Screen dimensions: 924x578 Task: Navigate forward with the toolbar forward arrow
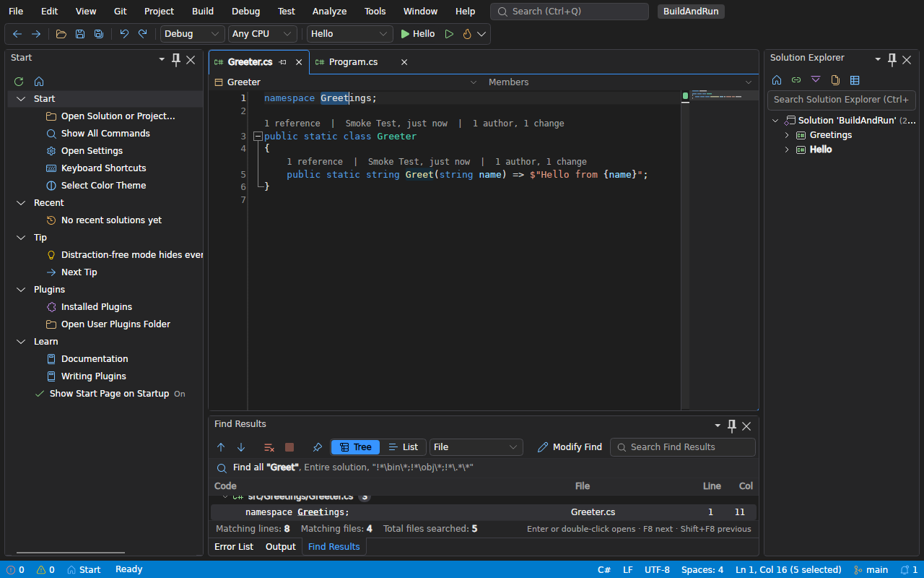pyautogui.click(x=35, y=34)
